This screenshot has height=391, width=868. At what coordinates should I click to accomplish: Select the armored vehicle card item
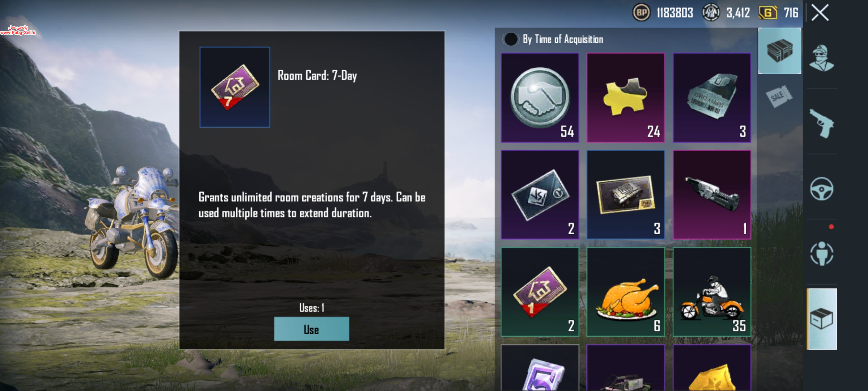[626, 195]
